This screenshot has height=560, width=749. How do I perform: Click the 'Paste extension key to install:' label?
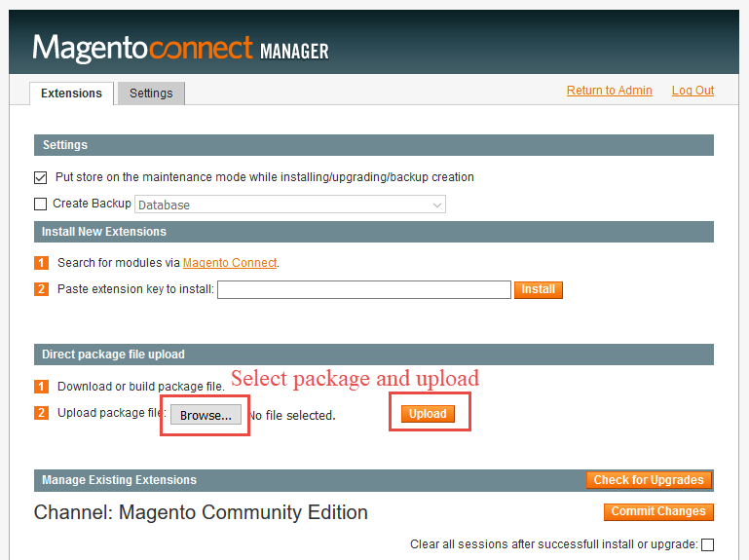[x=135, y=289]
